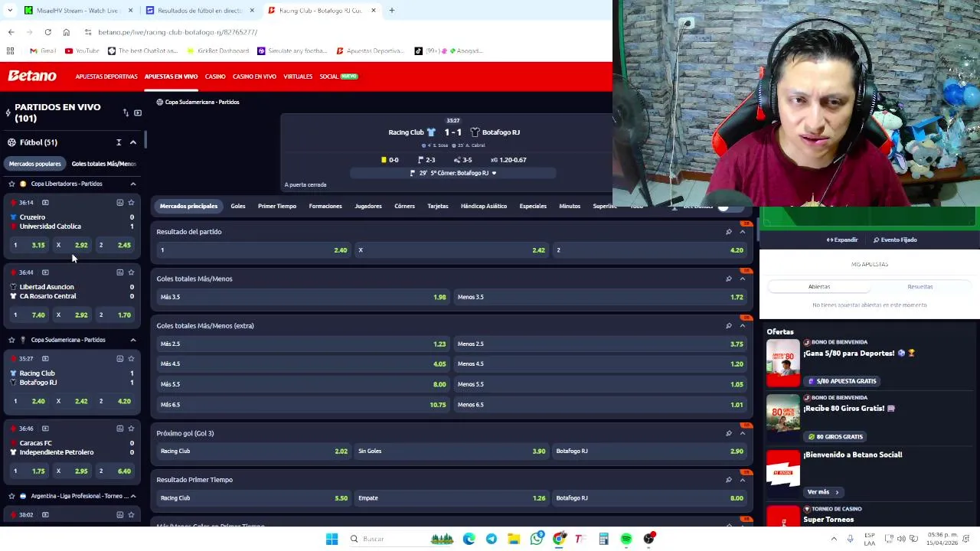Open the Apuestas Deportivas menu
Viewport: 980px width, 551px height.
pyautogui.click(x=106, y=77)
